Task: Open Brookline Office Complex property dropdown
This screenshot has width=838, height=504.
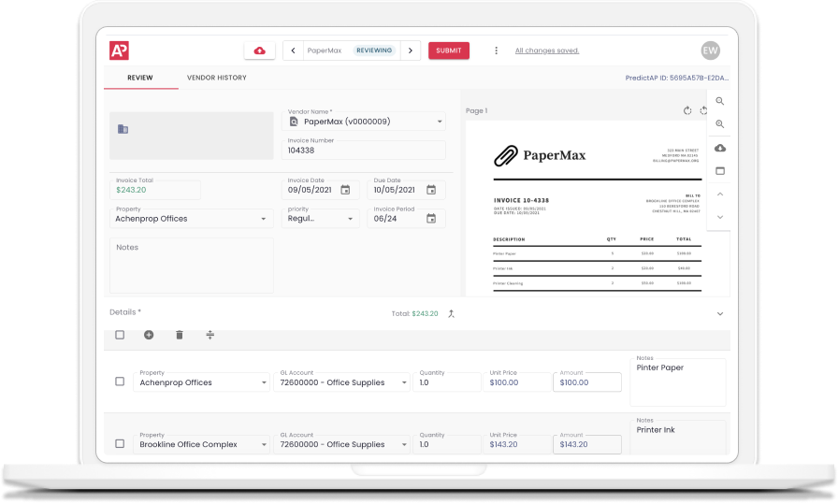Action: [x=201, y=445]
